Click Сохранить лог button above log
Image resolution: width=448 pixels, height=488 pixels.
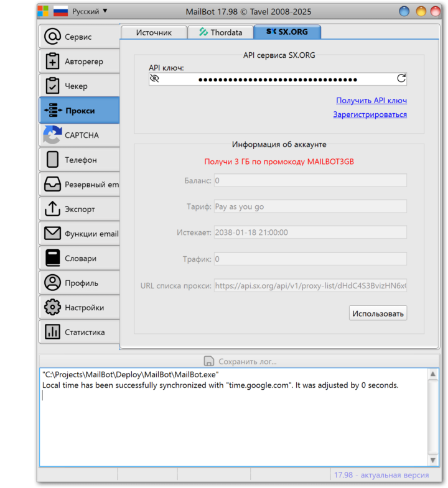(240, 361)
